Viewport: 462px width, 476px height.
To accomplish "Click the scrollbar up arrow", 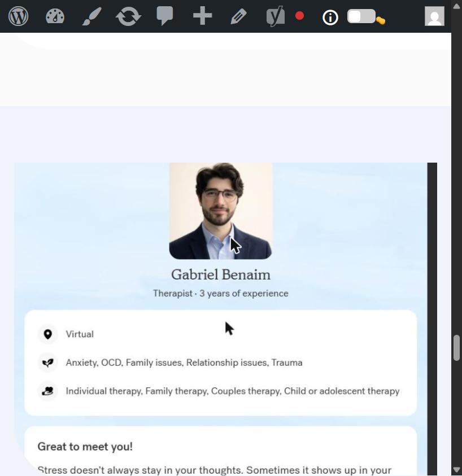I will [456, 6].
